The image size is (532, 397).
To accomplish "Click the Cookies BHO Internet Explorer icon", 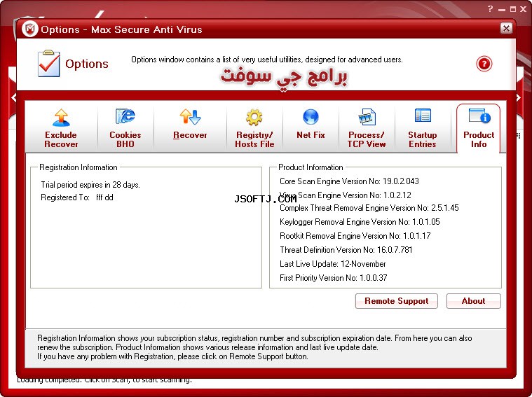I will pos(125,116).
